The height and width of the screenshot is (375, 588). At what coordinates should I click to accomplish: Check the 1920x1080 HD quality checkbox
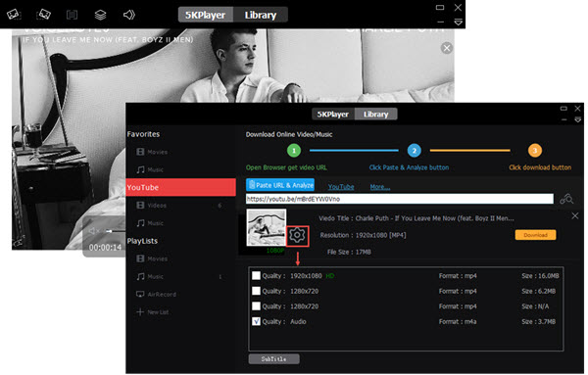click(256, 276)
